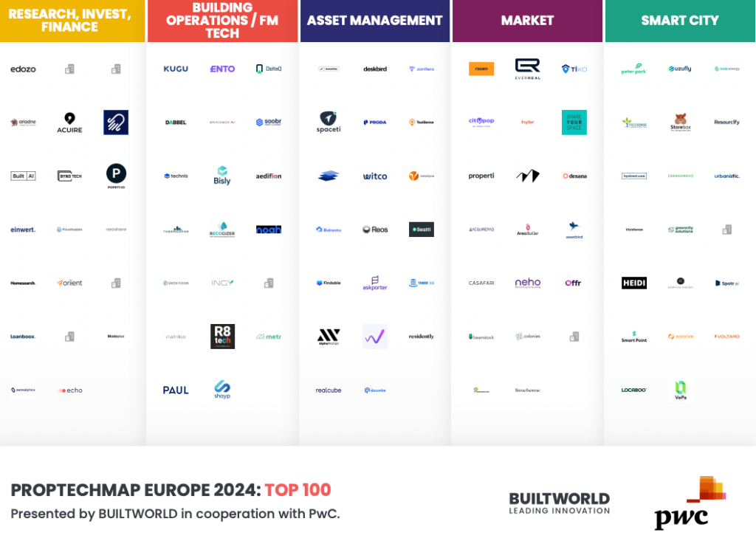Select the citypop logo
The image size is (756, 541).
481,122
